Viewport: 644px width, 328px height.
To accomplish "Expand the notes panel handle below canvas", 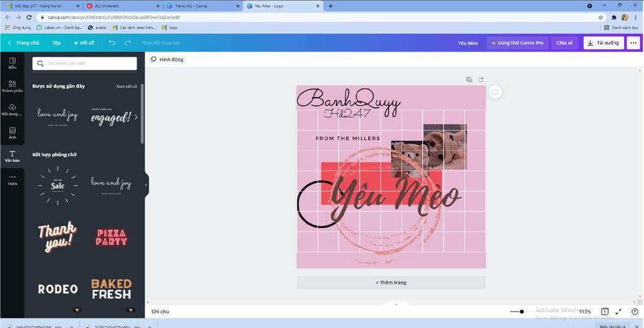I will pyautogui.click(x=396, y=304).
